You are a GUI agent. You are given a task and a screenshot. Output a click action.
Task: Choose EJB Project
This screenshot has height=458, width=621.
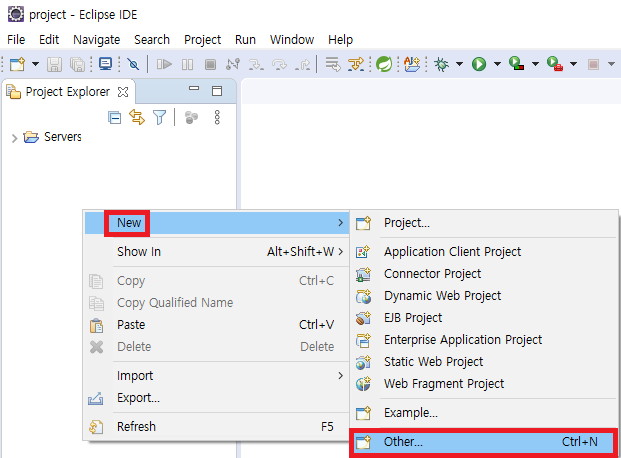(x=484, y=318)
